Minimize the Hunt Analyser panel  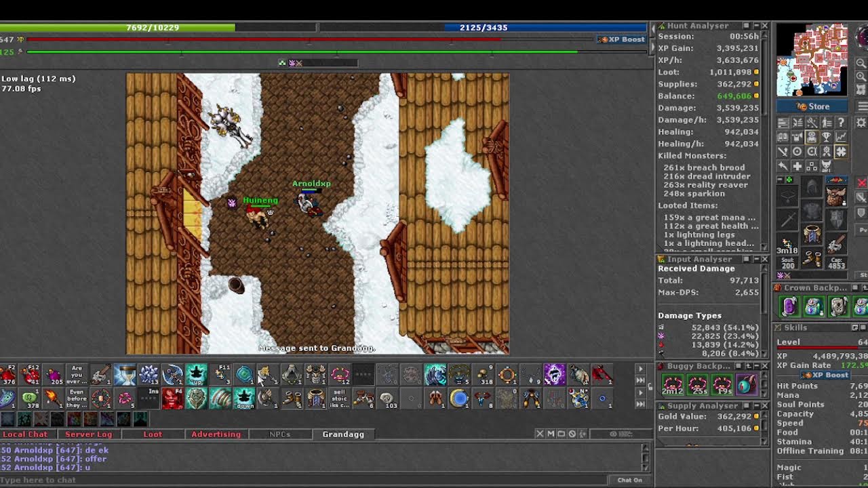point(756,26)
